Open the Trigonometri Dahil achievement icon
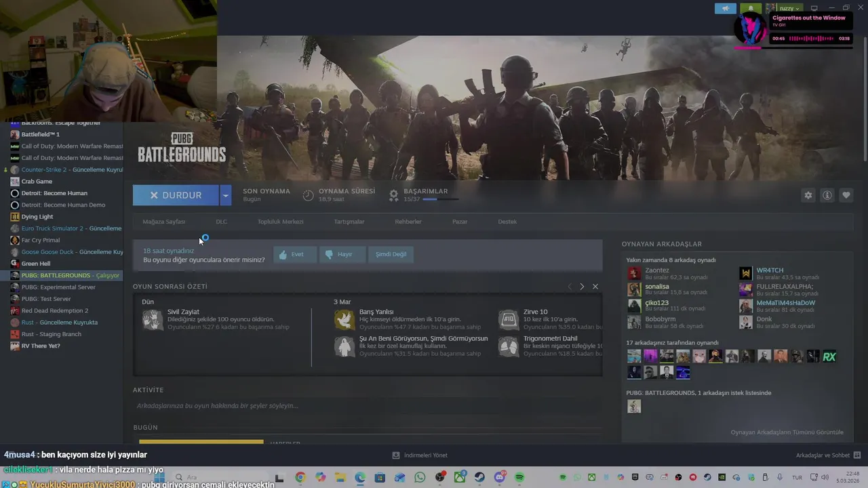 click(x=509, y=346)
